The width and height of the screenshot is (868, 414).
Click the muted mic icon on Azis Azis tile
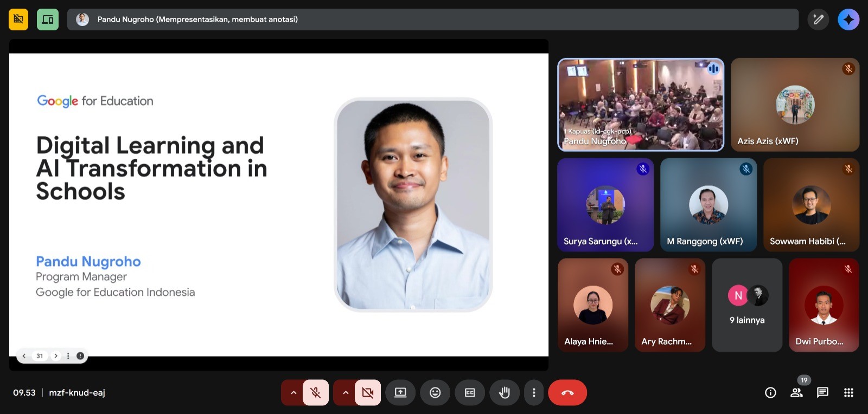(848, 69)
